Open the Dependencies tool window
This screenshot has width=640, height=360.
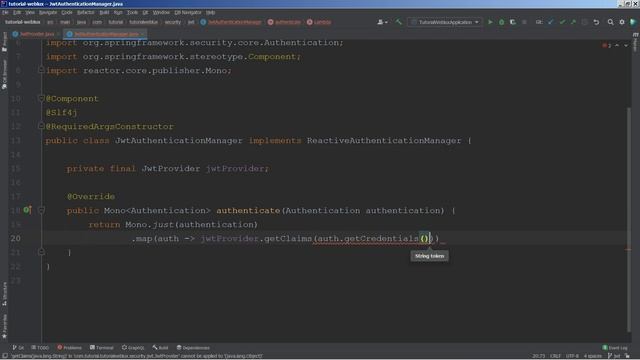pos(193,348)
